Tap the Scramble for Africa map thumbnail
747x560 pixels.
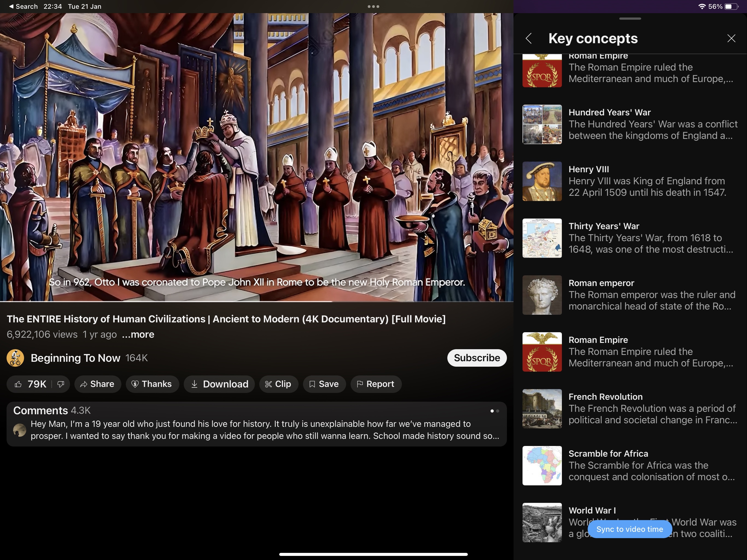(x=542, y=465)
